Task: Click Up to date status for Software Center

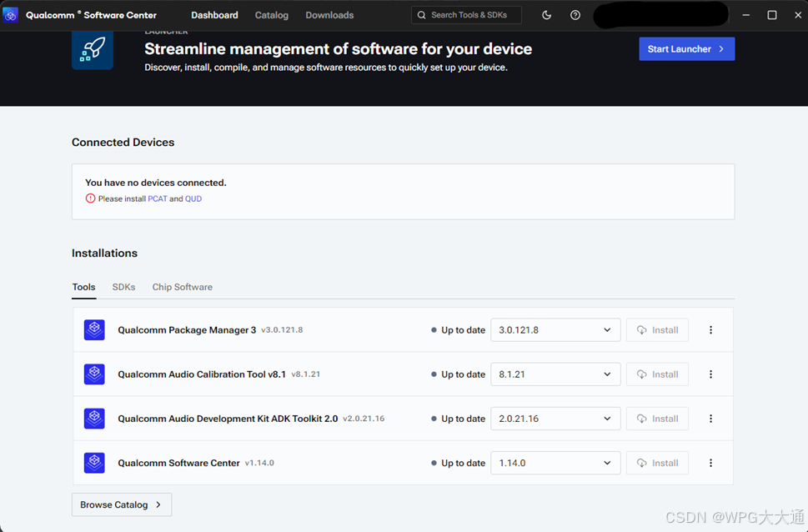Action: point(458,463)
